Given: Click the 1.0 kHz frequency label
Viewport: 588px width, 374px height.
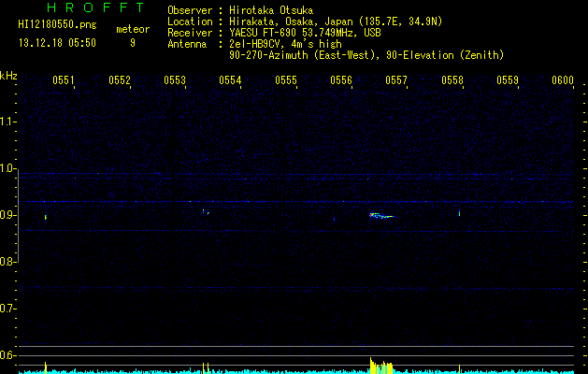Looking at the screenshot, I should (7, 168).
